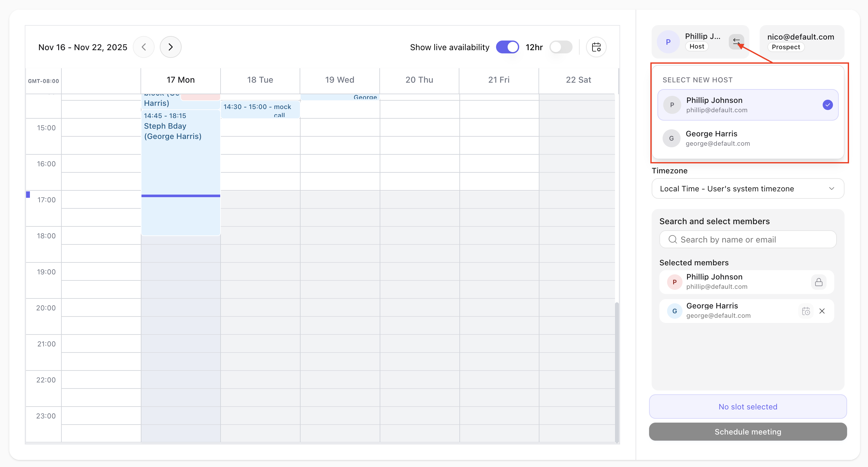Enable the 12hr time format toggle

click(x=561, y=47)
